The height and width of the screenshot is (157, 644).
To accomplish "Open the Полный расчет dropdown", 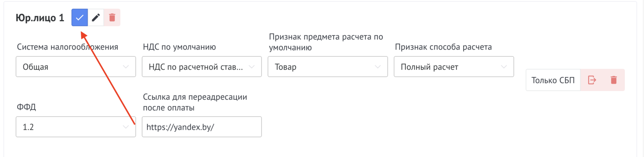I will pyautogui.click(x=453, y=67).
